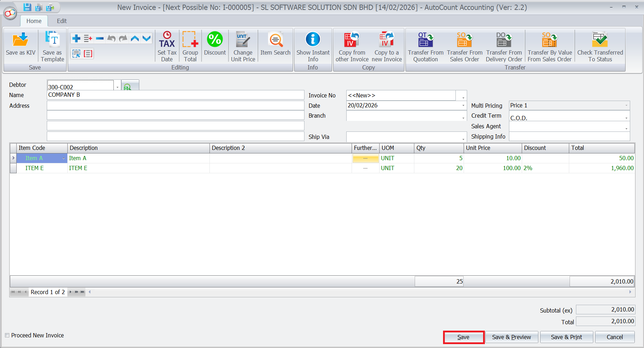Click Transfer From Quotation icon
The image size is (644, 348).
426,40
